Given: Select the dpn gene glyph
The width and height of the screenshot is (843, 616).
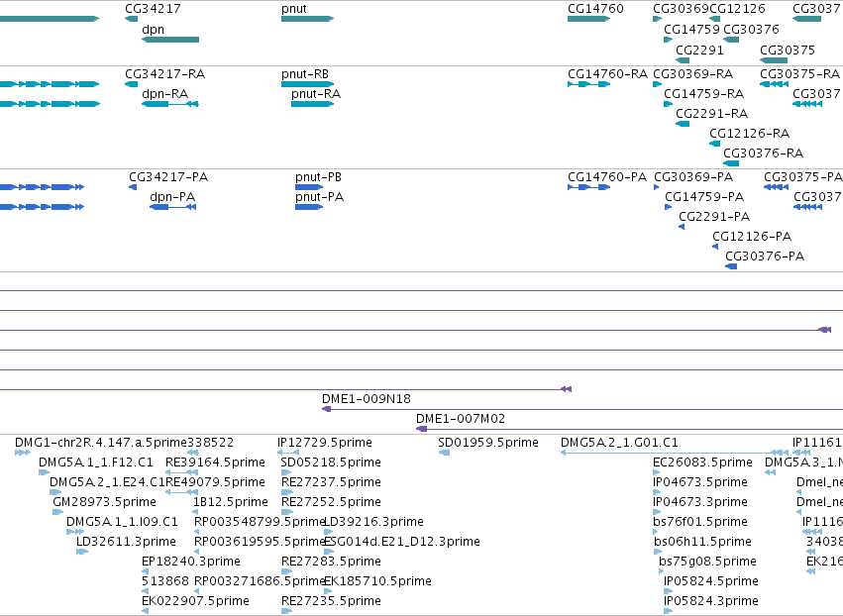Looking at the screenshot, I should click(170, 40).
